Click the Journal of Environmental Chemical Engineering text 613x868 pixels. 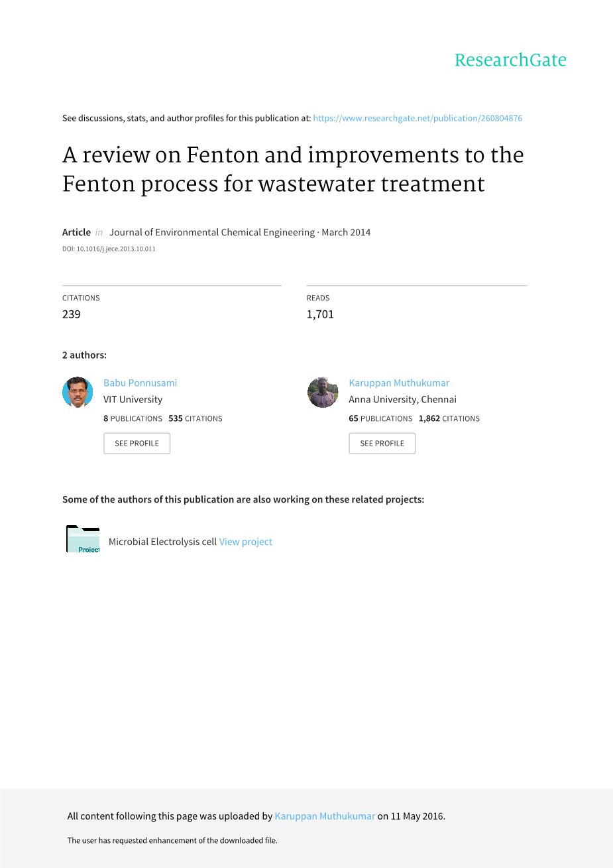(x=212, y=232)
